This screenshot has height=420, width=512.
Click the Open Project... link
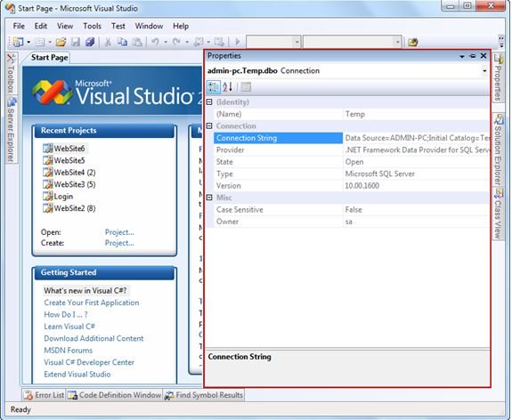coord(119,232)
